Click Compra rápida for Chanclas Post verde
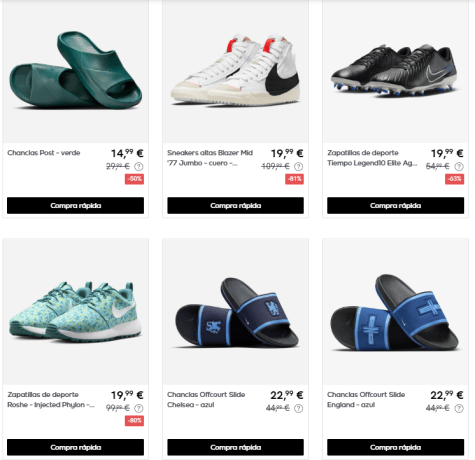Image resolution: width=475 pixels, height=460 pixels. pyautogui.click(x=75, y=205)
